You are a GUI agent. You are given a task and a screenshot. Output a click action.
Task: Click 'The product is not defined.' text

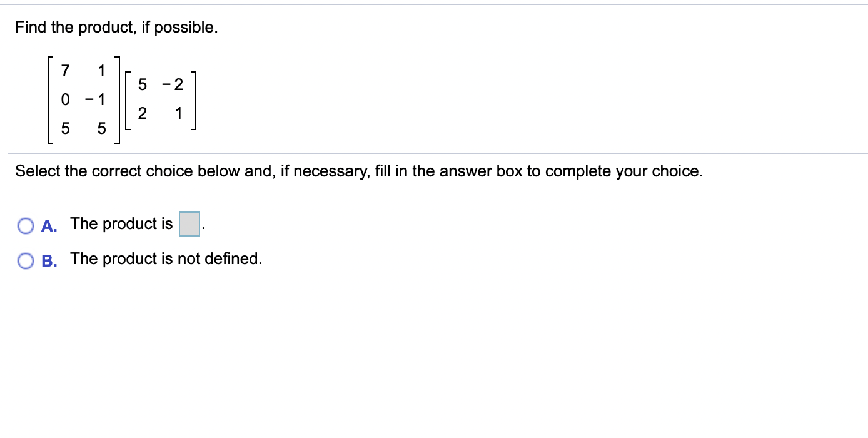coord(166,259)
